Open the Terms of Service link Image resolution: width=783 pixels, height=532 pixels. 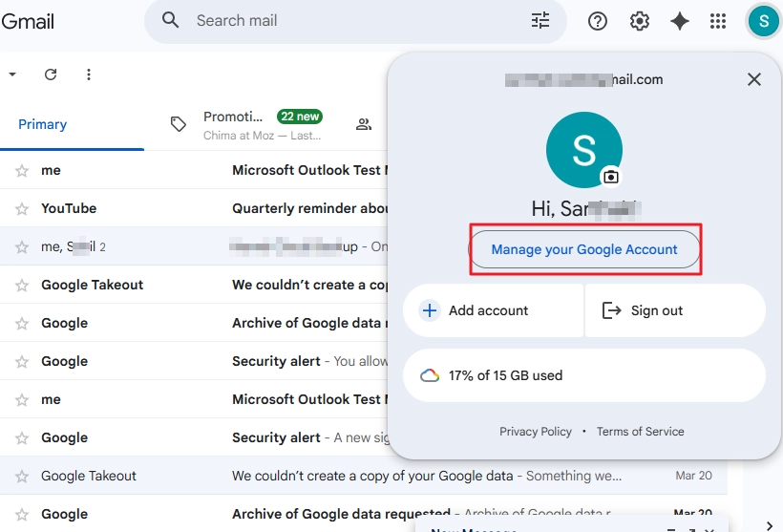[x=640, y=431]
